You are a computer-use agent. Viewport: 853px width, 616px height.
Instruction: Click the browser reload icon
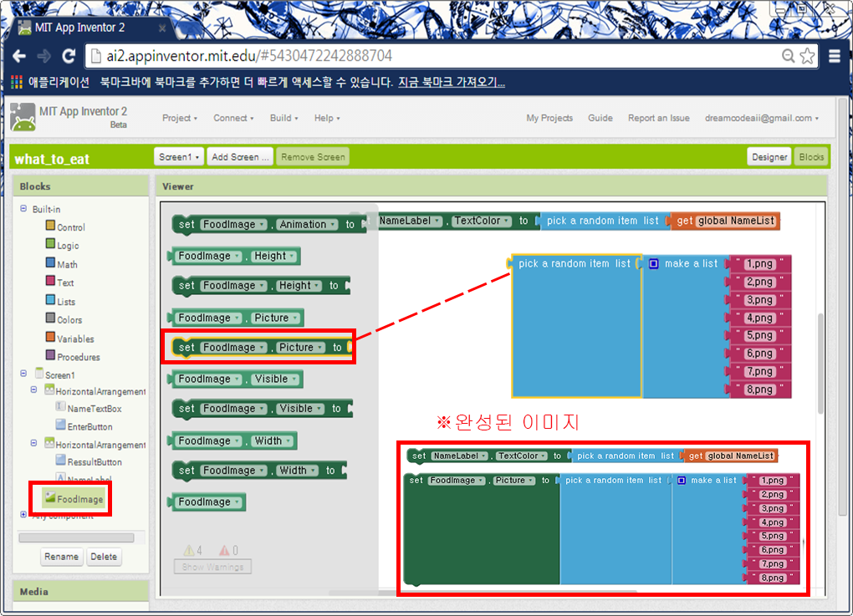[69, 56]
